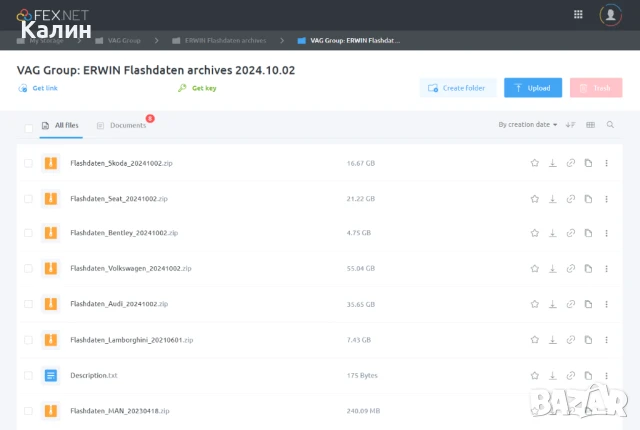Image resolution: width=640 pixels, height=430 pixels.
Task: Copy the share link for Flashdaten_Bentley_20241002.zip
Action: pyautogui.click(x=571, y=233)
